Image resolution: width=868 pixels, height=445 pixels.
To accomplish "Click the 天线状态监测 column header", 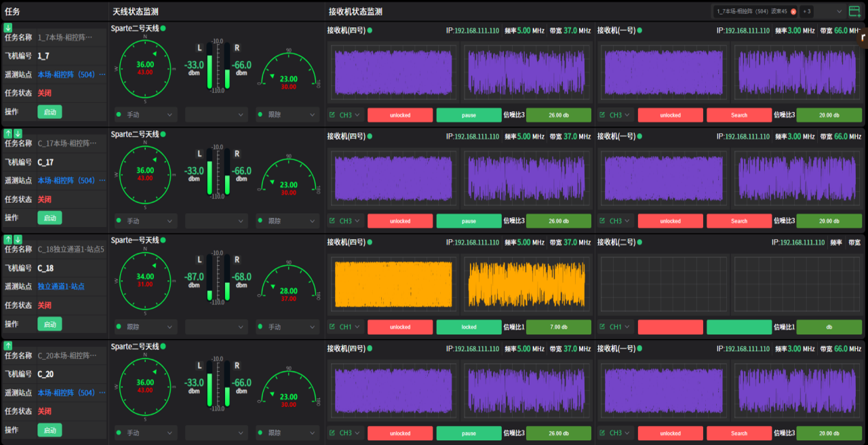I will point(135,12).
